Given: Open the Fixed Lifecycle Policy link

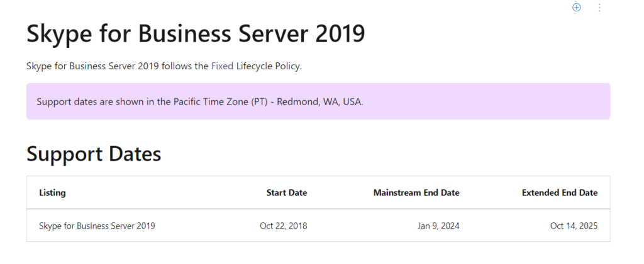Looking at the screenshot, I should click(222, 66).
